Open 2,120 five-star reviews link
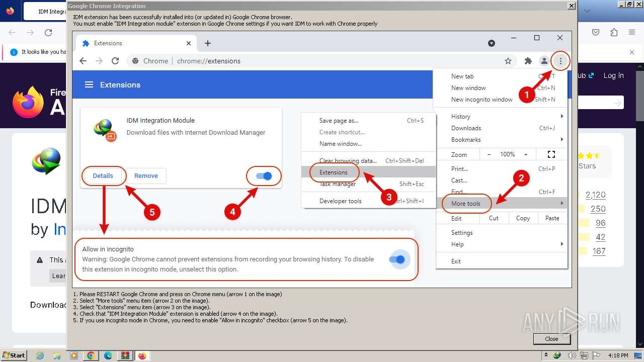Viewport: 644px width, 362px height. (595, 195)
